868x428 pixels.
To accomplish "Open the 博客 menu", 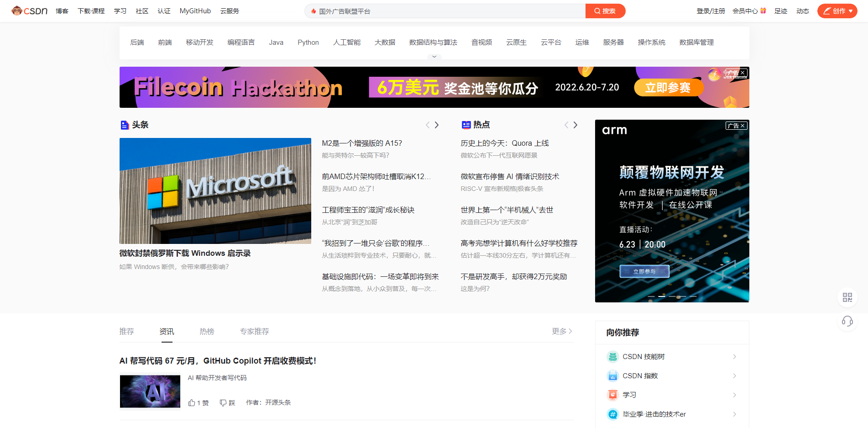I will point(62,11).
